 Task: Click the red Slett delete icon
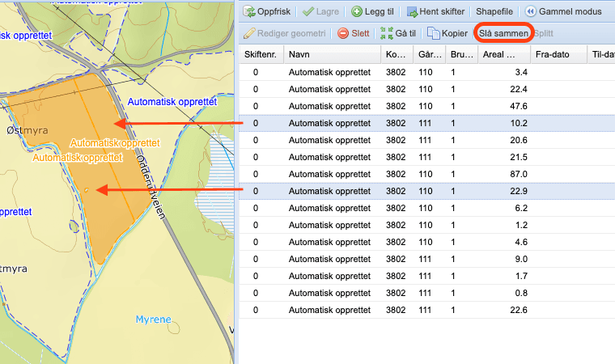pyautogui.click(x=343, y=33)
